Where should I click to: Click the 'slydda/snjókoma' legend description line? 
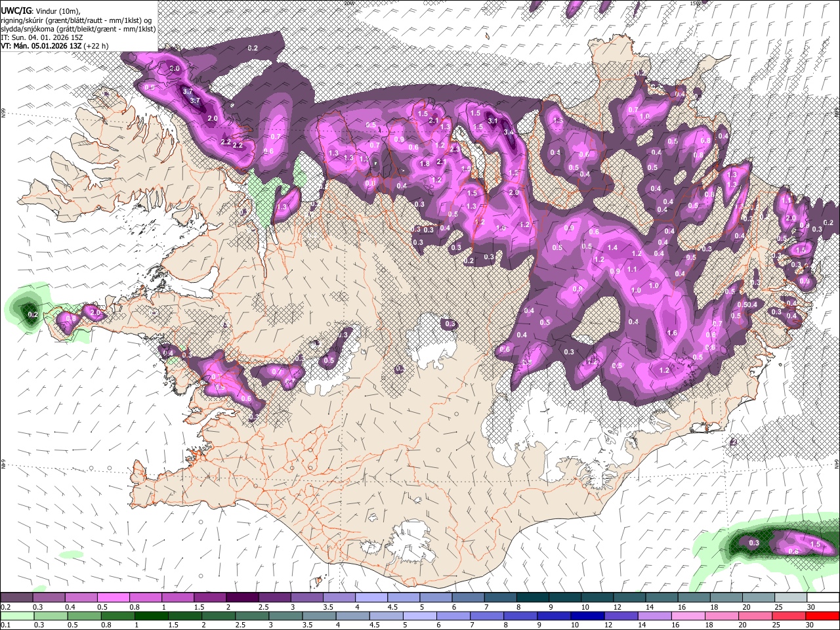tap(78, 29)
